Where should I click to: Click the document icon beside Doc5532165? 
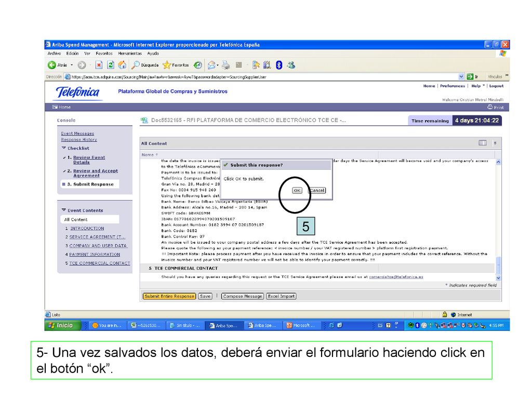coord(144,120)
